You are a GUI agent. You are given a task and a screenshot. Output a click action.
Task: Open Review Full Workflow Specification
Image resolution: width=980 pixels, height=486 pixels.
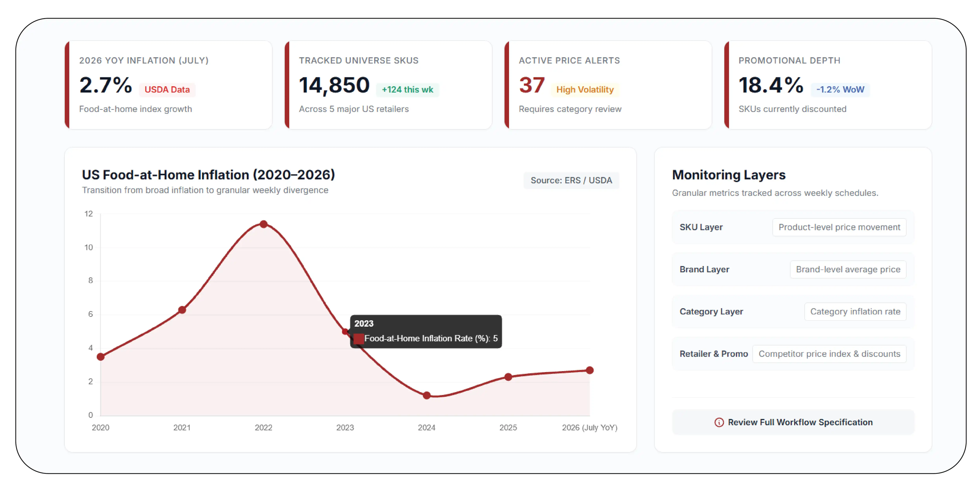[793, 422]
